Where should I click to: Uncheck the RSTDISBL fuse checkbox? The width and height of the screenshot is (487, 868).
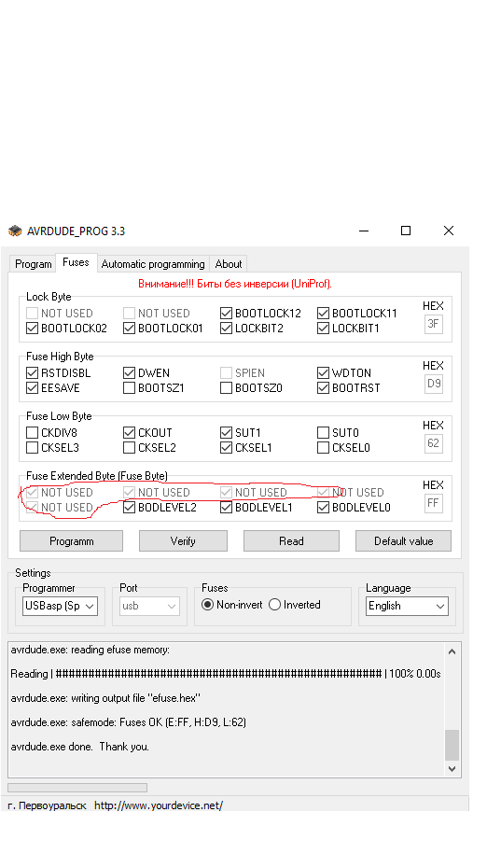tap(32, 373)
